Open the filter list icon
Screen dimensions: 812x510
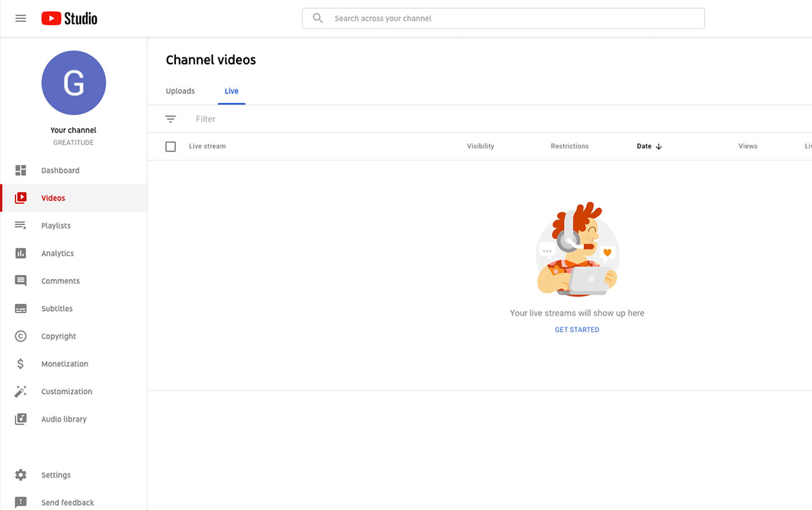170,119
